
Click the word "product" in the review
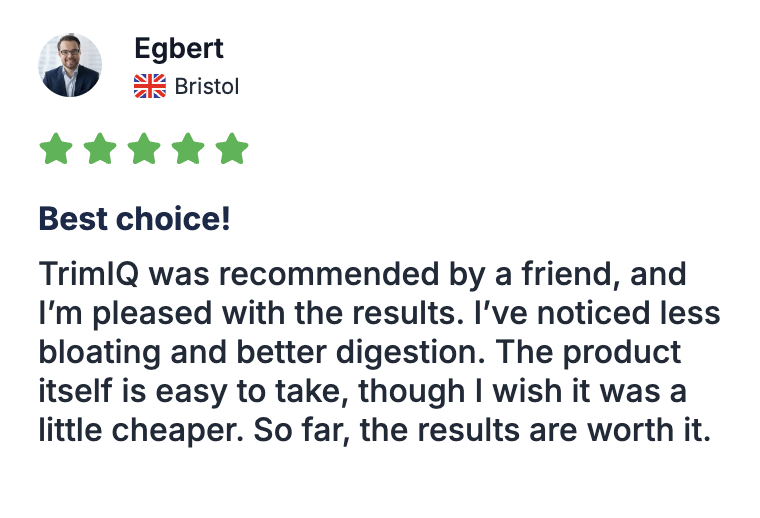[x=619, y=352]
